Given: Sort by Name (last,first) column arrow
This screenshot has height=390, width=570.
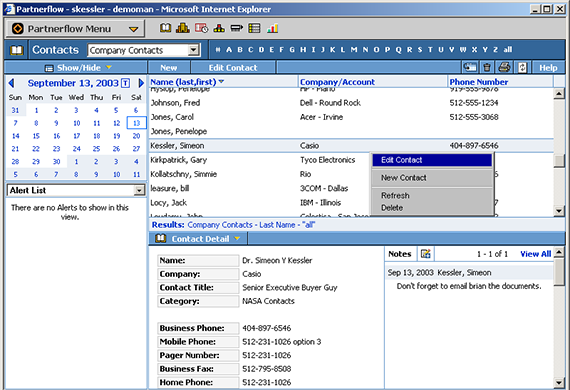Looking at the screenshot, I should click(221, 82).
